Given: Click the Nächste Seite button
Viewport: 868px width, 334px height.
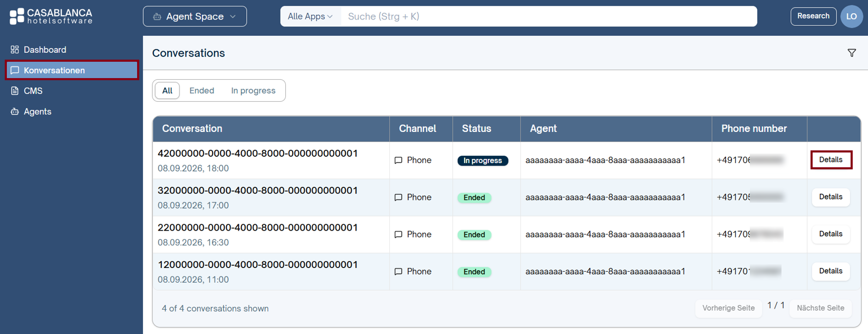Looking at the screenshot, I should 821,308.
